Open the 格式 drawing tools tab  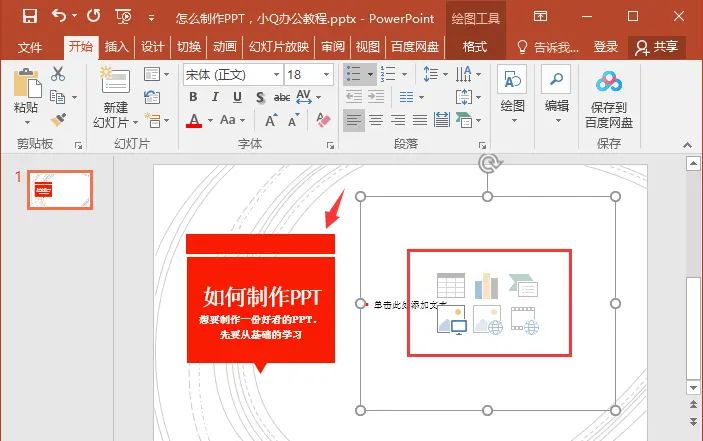coord(475,46)
